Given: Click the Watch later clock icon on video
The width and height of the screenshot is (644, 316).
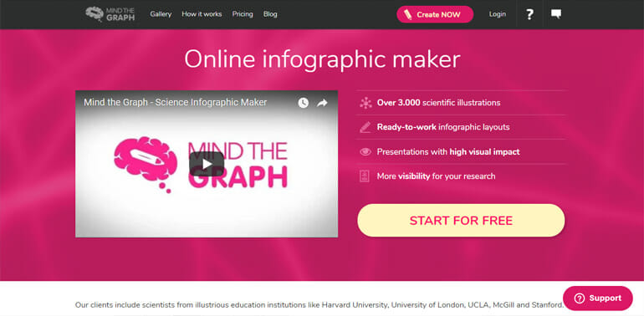Looking at the screenshot, I should tap(303, 103).
